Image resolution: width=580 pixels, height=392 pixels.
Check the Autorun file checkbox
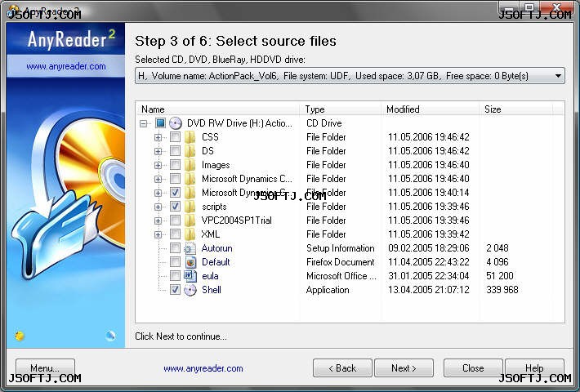(175, 248)
